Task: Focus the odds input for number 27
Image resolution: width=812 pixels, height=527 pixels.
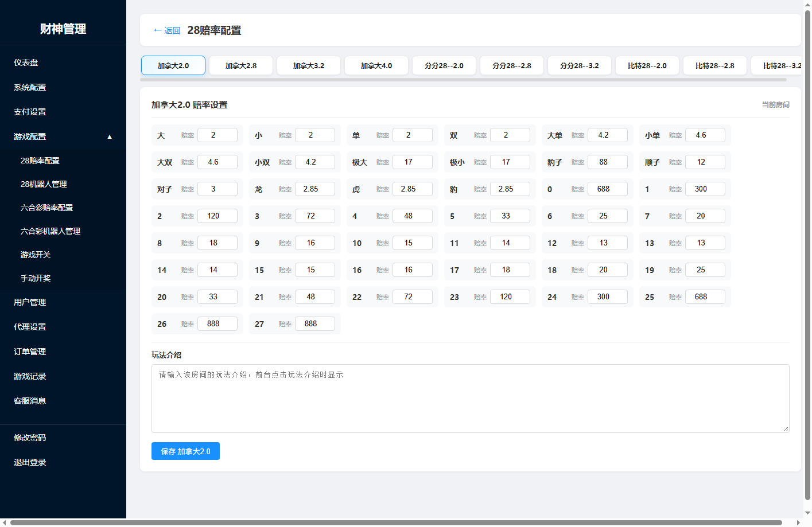Action: click(315, 324)
